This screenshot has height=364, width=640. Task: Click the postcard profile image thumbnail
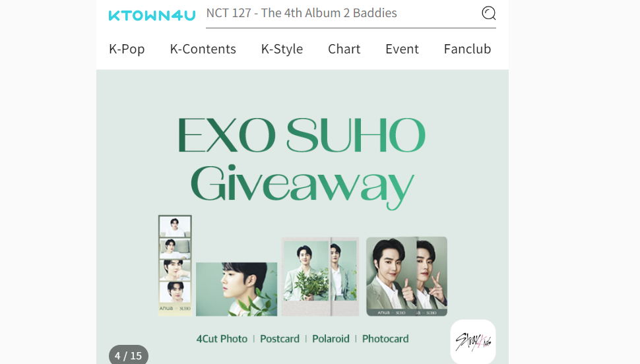click(x=236, y=289)
